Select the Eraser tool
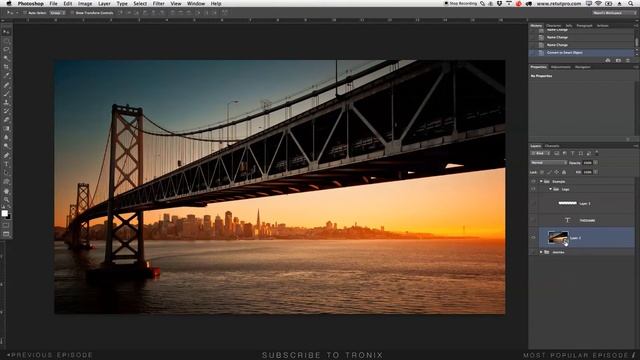 (x=6, y=120)
